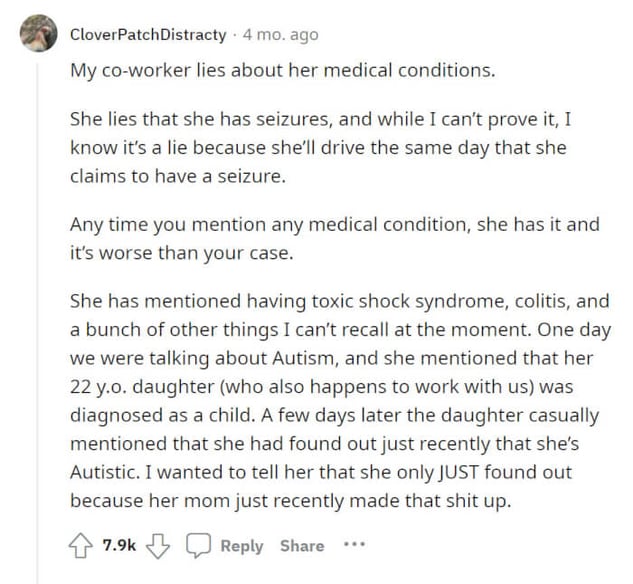The width and height of the screenshot is (633, 584).
Task: Click the capitalized word 'JUST' in the text
Action: pyautogui.click(x=459, y=472)
